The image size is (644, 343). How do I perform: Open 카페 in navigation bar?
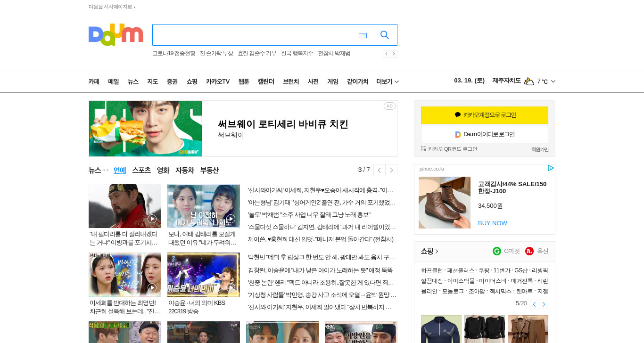94,82
